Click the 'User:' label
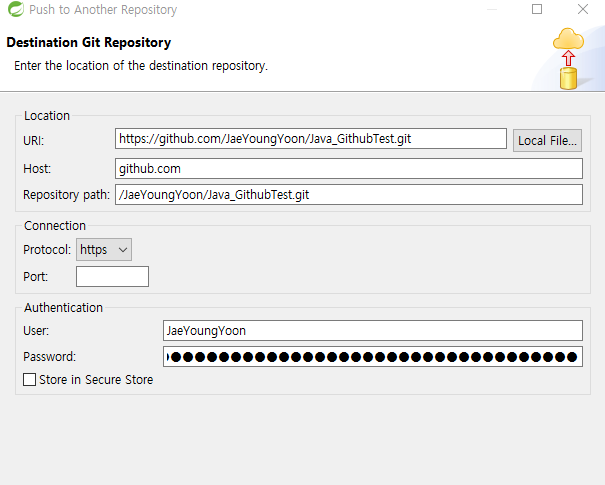 36,331
